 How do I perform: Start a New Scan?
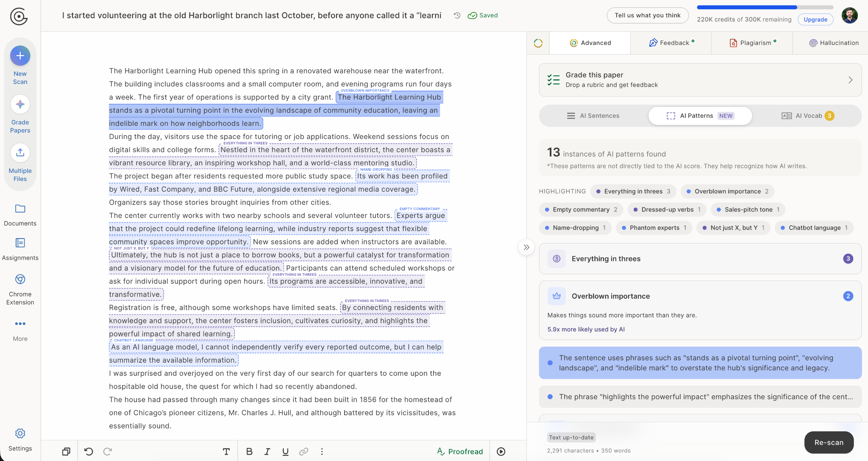click(20, 65)
